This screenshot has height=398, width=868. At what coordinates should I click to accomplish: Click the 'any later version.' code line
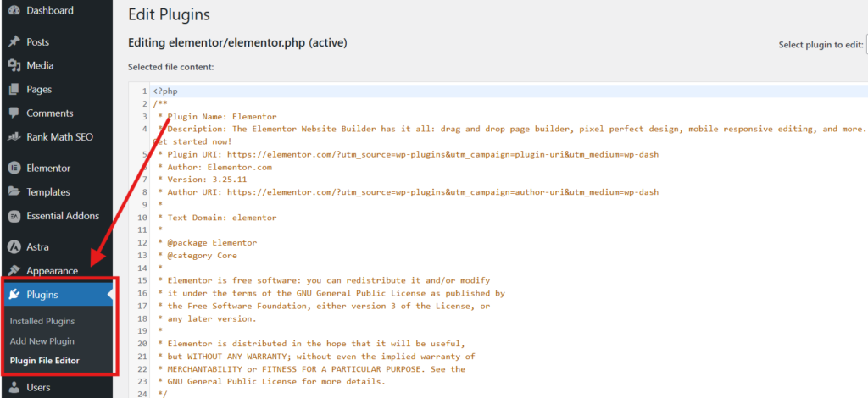[212, 318]
